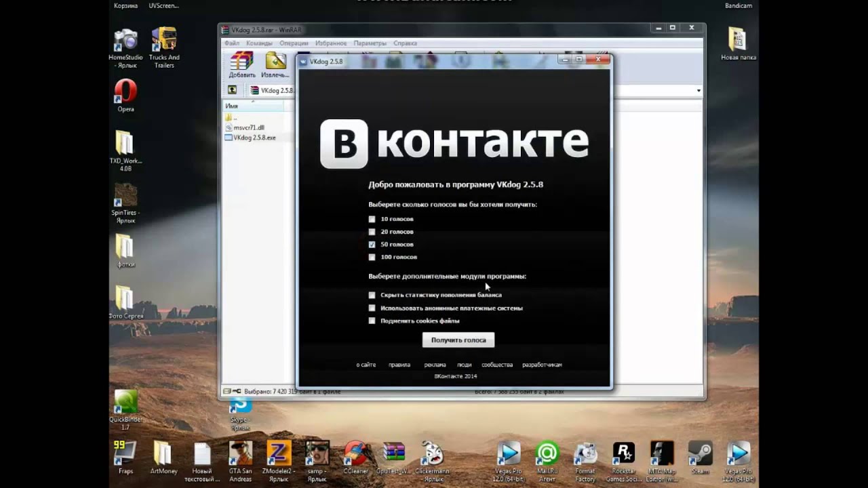Follow the разработчикам link
The height and width of the screenshot is (488, 868).
(x=542, y=365)
